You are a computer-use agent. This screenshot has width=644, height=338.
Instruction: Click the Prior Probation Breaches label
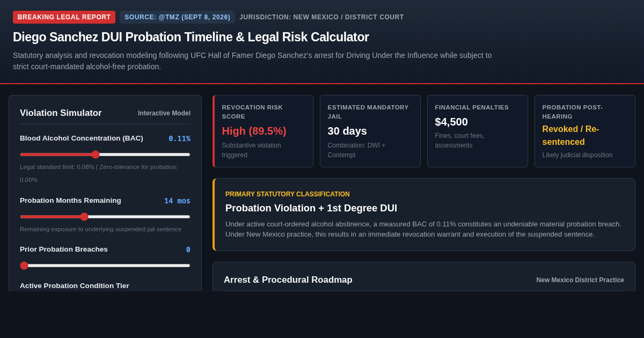64,249
